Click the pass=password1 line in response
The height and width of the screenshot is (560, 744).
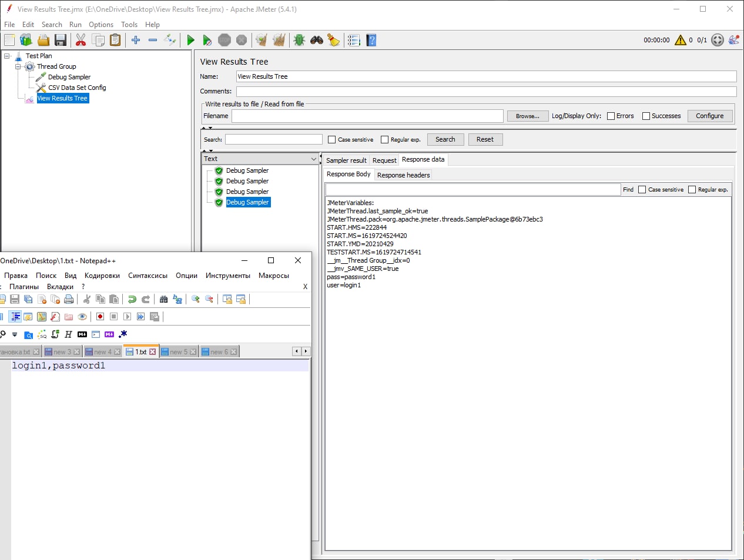tap(351, 277)
